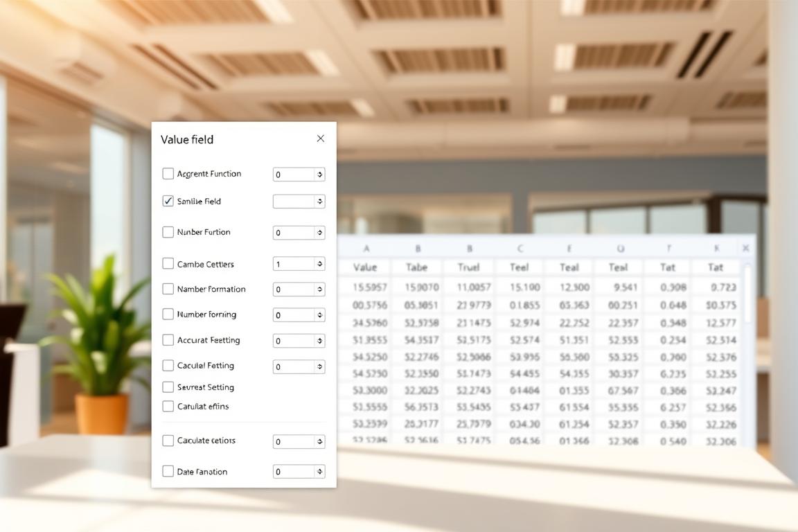Close the spreadsheet panel with X
The width and height of the screenshot is (798, 532).
745,248
